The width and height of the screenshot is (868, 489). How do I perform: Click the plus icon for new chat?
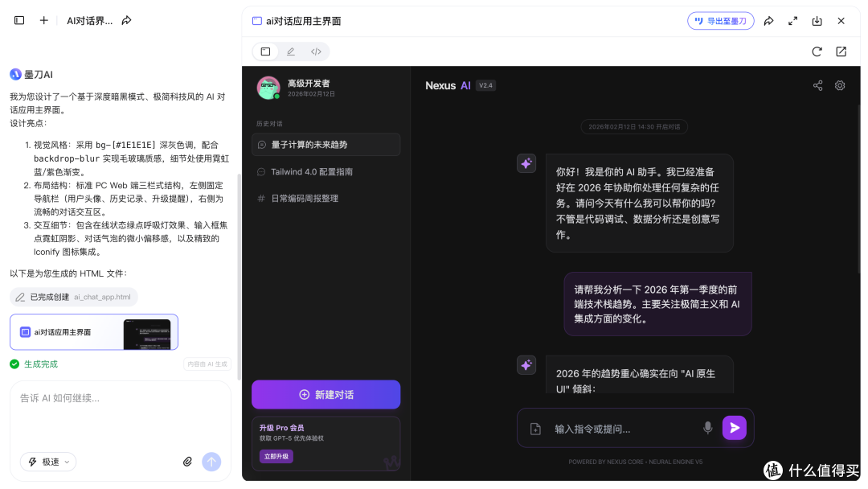pyautogui.click(x=43, y=20)
